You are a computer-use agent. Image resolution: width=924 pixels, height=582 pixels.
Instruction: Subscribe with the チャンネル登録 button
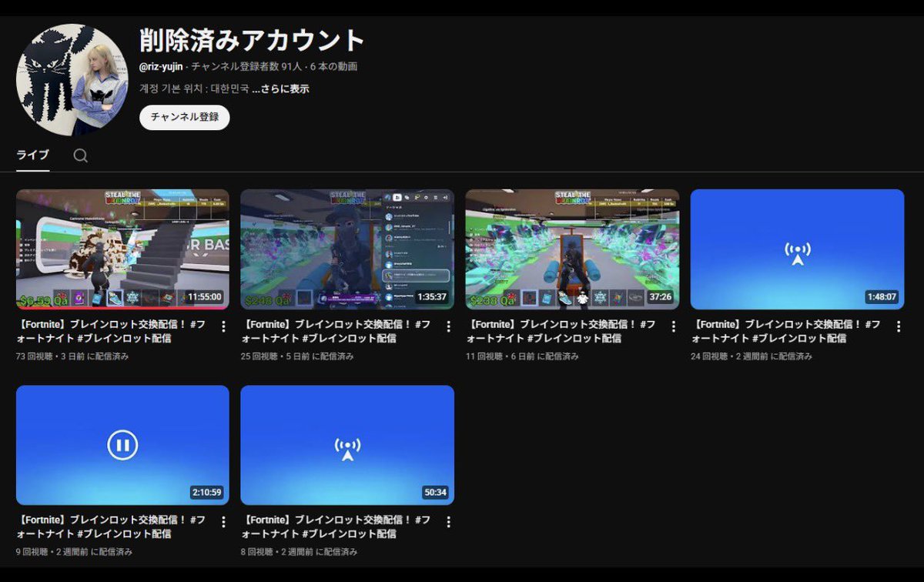185,117
